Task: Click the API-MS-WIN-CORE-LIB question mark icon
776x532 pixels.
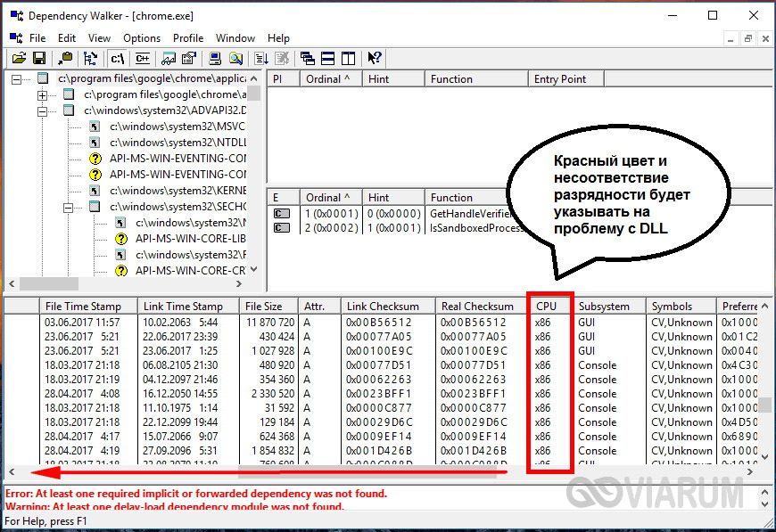Action: (x=120, y=239)
